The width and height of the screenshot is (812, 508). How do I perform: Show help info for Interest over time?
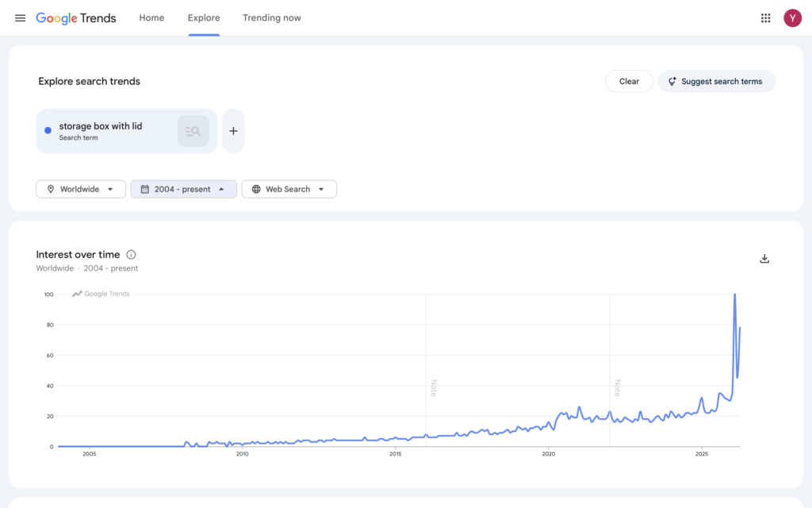[x=131, y=255]
